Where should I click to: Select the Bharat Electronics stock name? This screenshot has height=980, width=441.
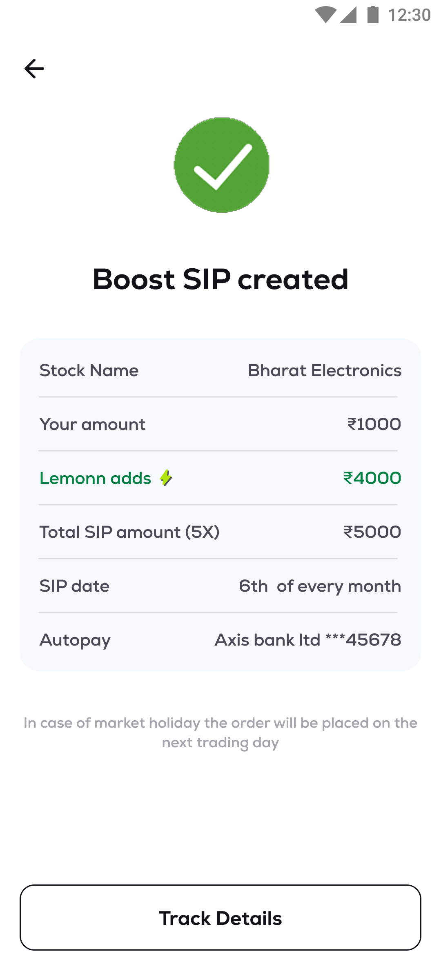(x=325, y=370)
